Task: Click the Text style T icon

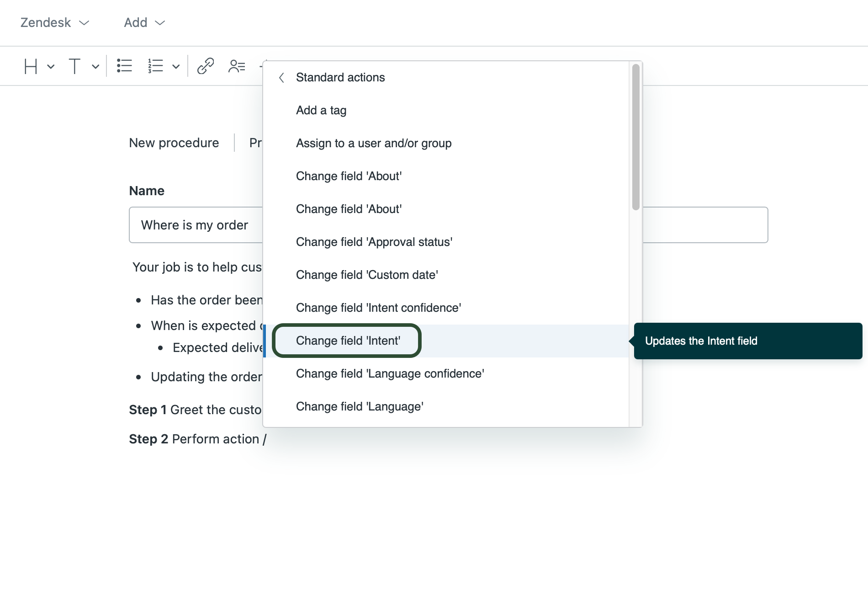Action: tap(74, 66)
